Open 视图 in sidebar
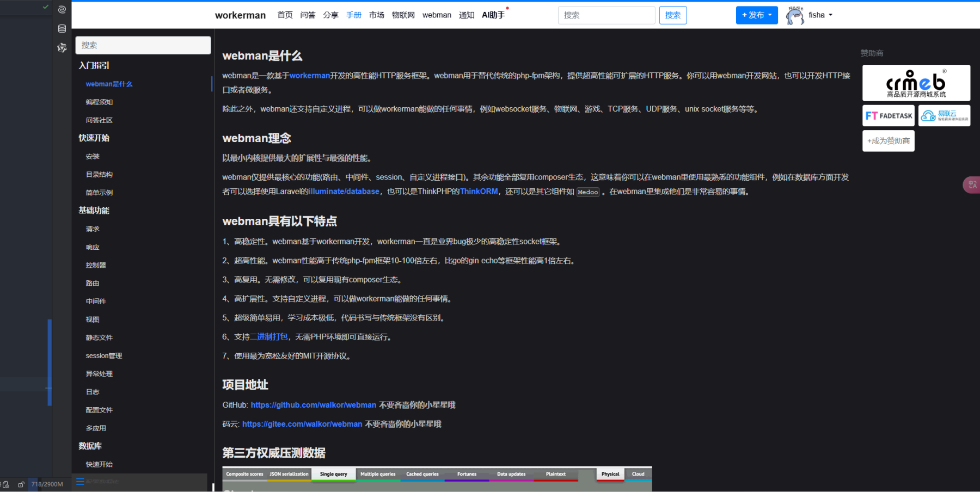Screen dimensions: 980x492 click(x=93, y=319)
